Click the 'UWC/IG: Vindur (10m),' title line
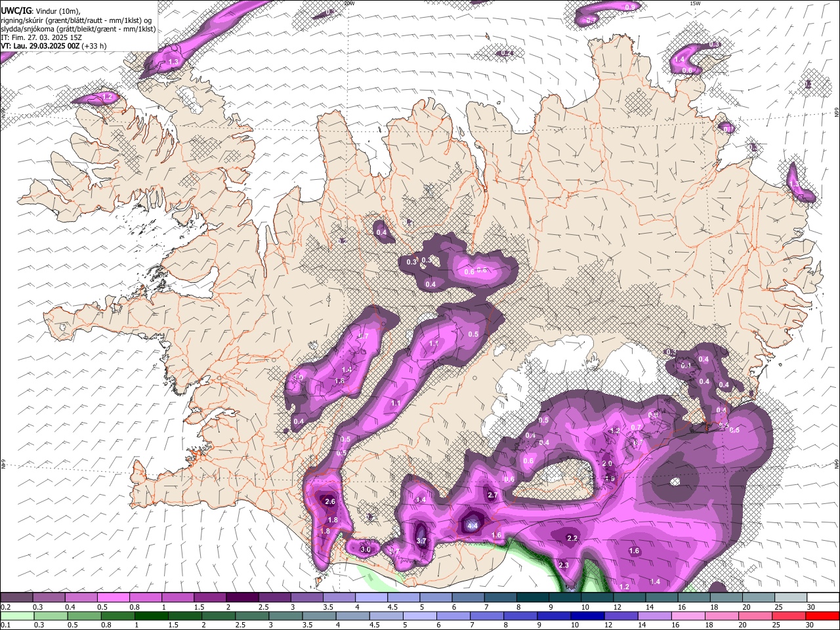Image resolution: width=840 pixels, height=630 pixels. coord(41,10)
